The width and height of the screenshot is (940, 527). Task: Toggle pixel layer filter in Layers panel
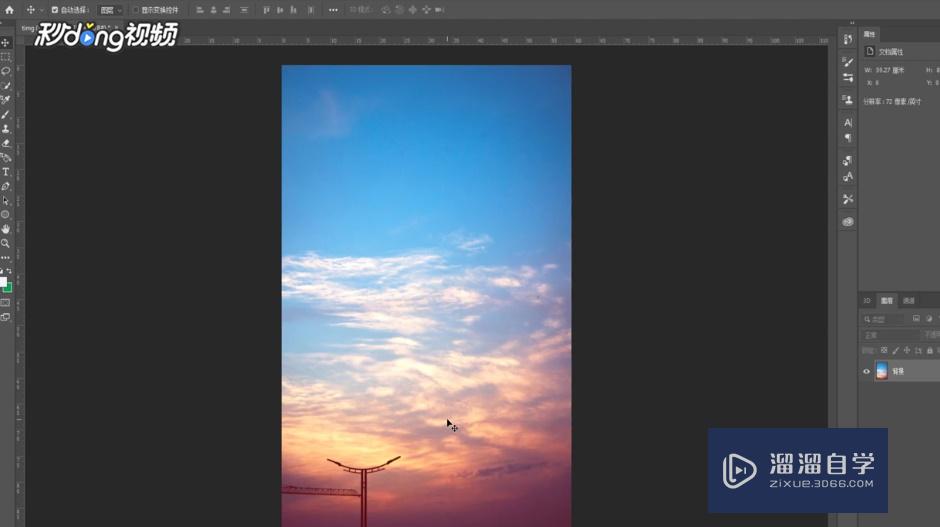click(x=916, y=319)
